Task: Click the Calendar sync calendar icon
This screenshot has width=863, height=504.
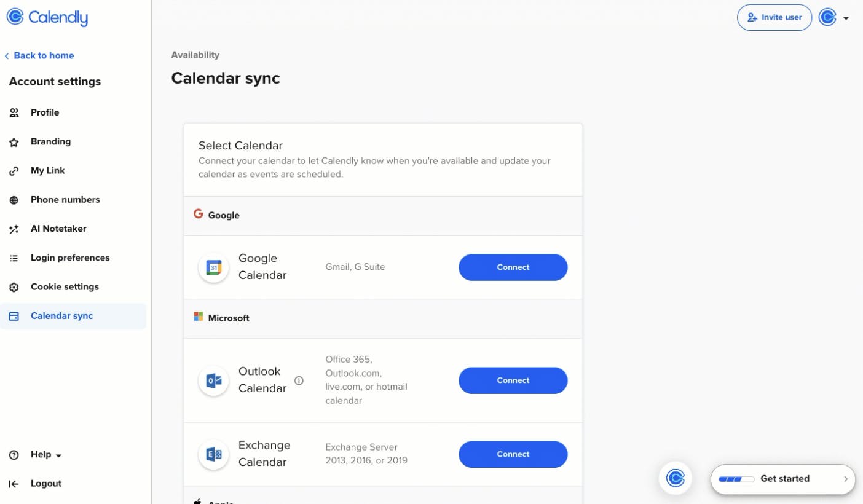Action: pos(14,317)
